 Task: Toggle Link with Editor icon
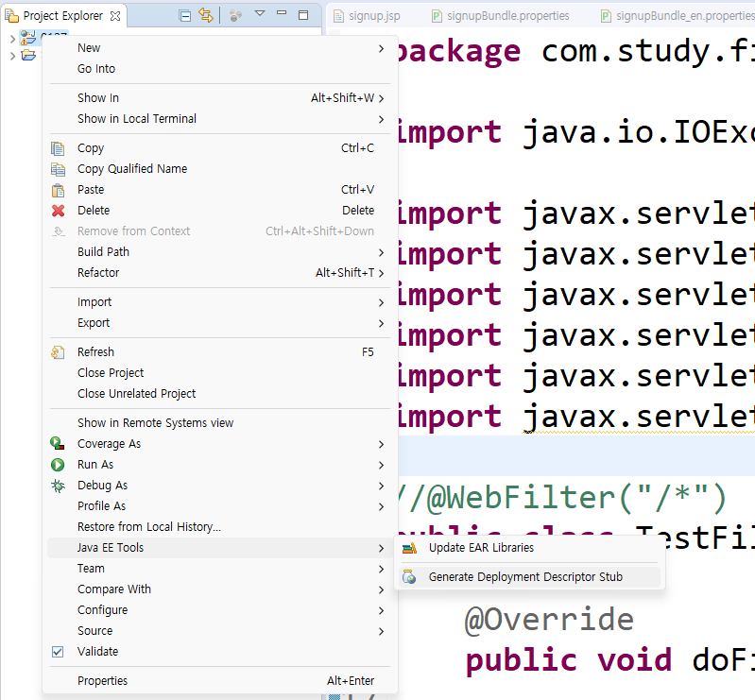pos(206,16)
